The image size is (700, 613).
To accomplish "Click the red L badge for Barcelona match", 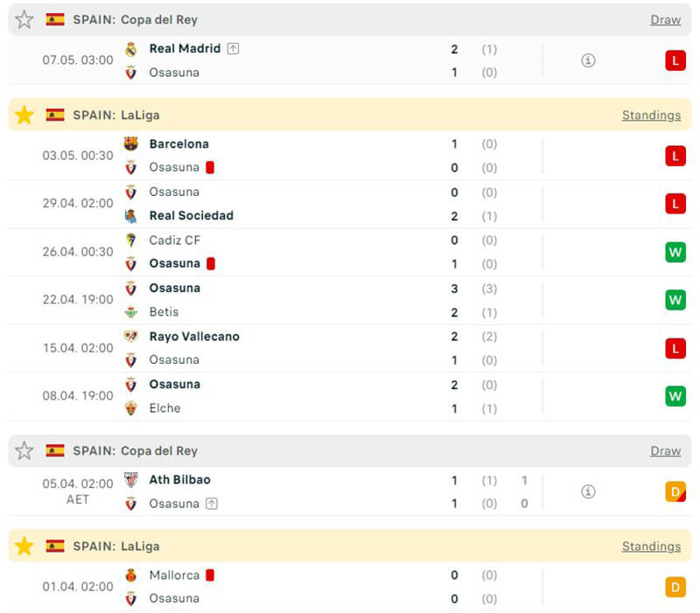I will pyautogui.click(x=675, y=156).
